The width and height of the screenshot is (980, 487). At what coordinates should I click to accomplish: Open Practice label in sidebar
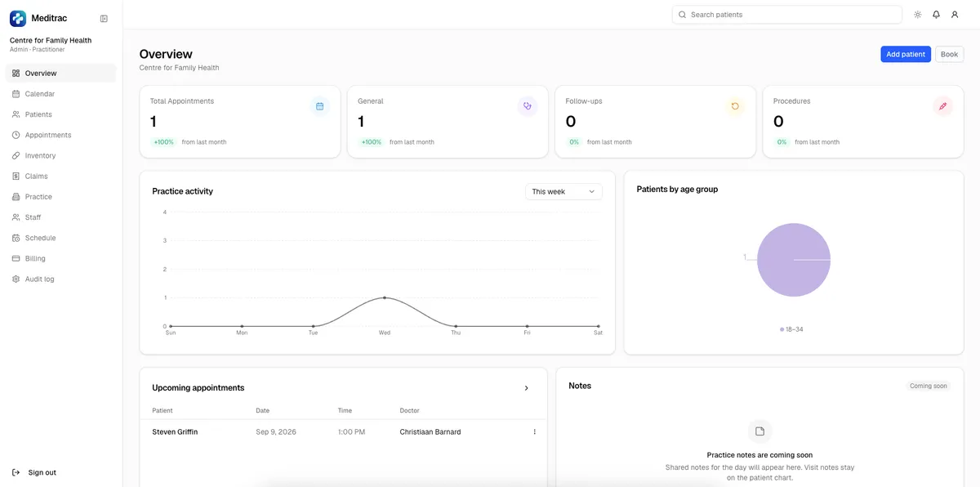click(38, 197)
